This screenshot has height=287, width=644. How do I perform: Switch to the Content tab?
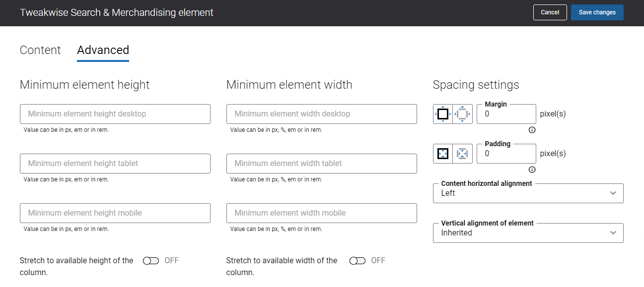point(40,50)
